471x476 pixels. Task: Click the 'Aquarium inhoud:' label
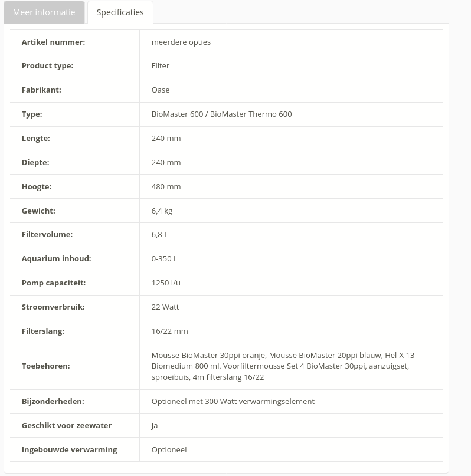point(56,258)
